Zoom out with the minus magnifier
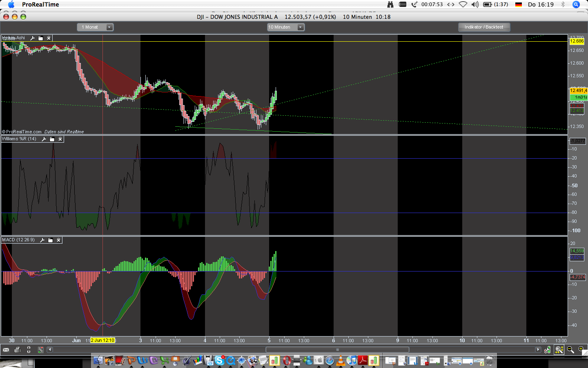Viewport: 588px width, 368px height. coord(570,350)
